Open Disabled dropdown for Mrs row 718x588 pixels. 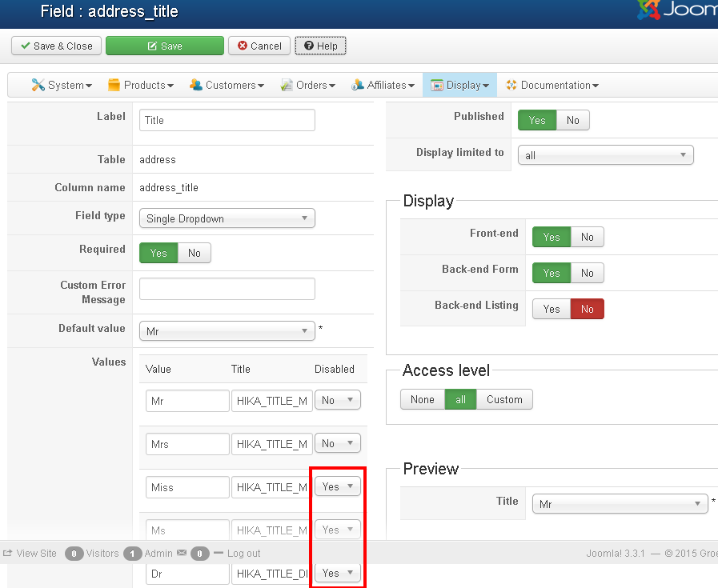[x=338, y=443]
